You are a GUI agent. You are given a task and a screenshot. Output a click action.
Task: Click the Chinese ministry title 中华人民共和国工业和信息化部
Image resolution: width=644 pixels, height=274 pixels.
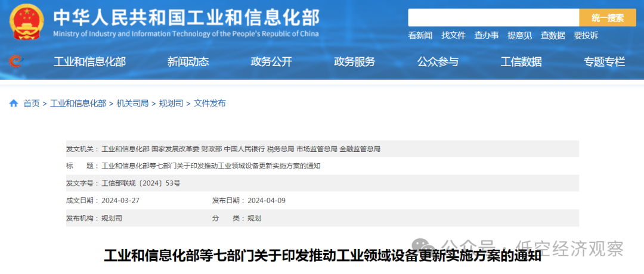click(x=187, y=18)
